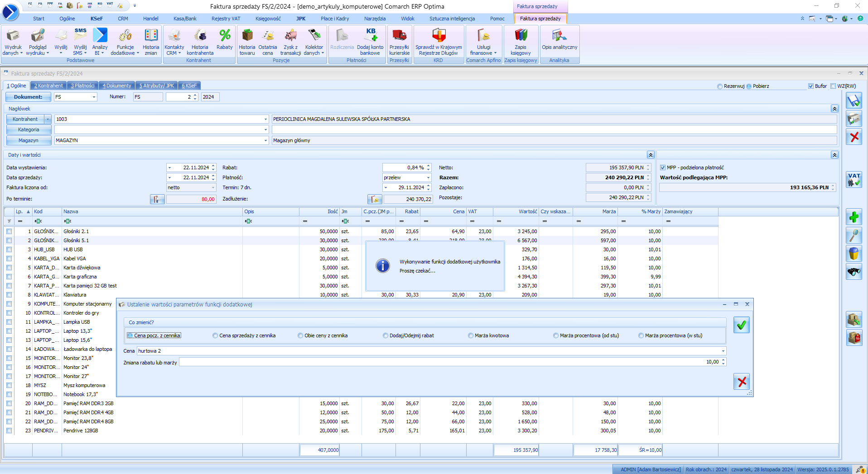Open Rabaty percent icon
Image resolution: width=868 pixels, height=474 pixels.
tap(224, 39)
